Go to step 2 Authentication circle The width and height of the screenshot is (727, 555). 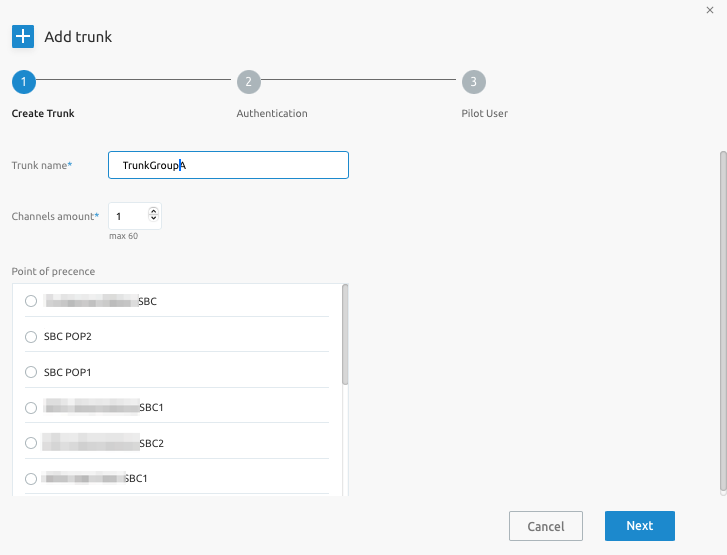[x=249, y=82]
